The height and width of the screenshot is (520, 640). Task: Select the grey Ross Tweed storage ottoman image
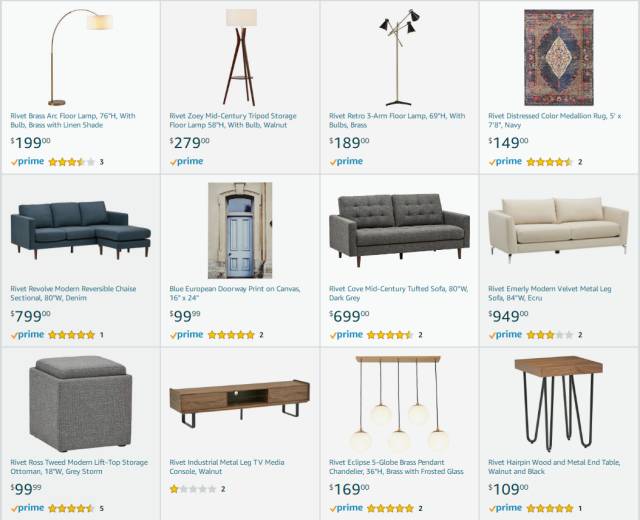pyautogui.click(x=81, y=403)
